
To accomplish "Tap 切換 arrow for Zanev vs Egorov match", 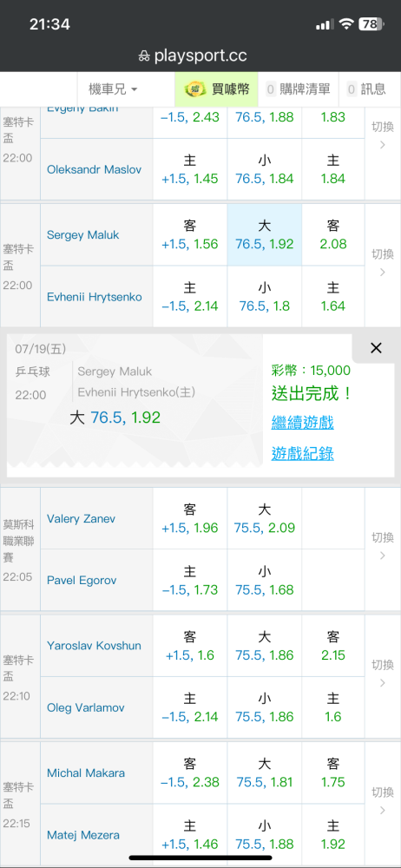I will (x=383, y=546).
